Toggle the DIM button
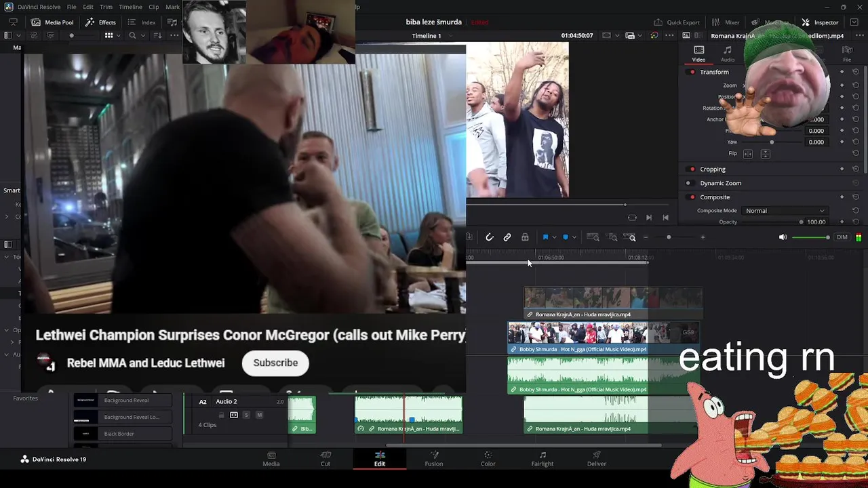This screenshot has width=868, height=488. coord(842,237)
